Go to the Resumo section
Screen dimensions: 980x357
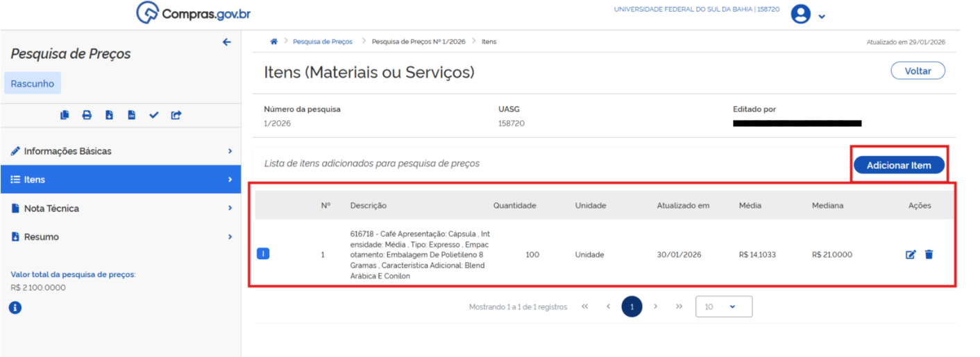pyautogui.click(x=121, y=237)
